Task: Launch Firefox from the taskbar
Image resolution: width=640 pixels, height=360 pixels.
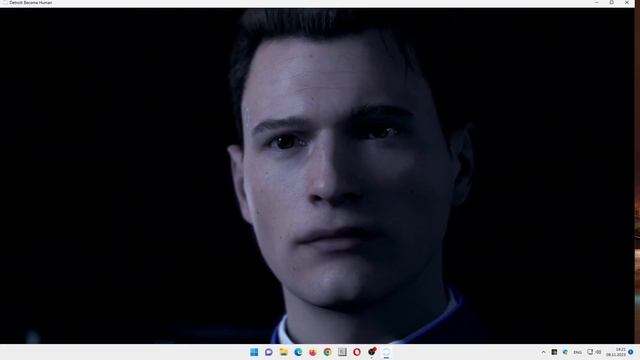Action: click(313, 352)
